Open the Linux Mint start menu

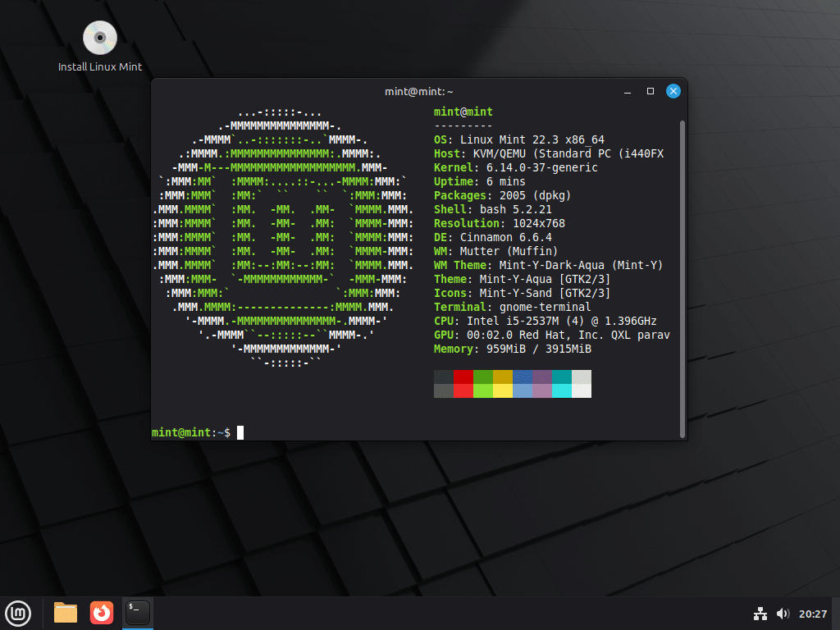pos(18,614)
